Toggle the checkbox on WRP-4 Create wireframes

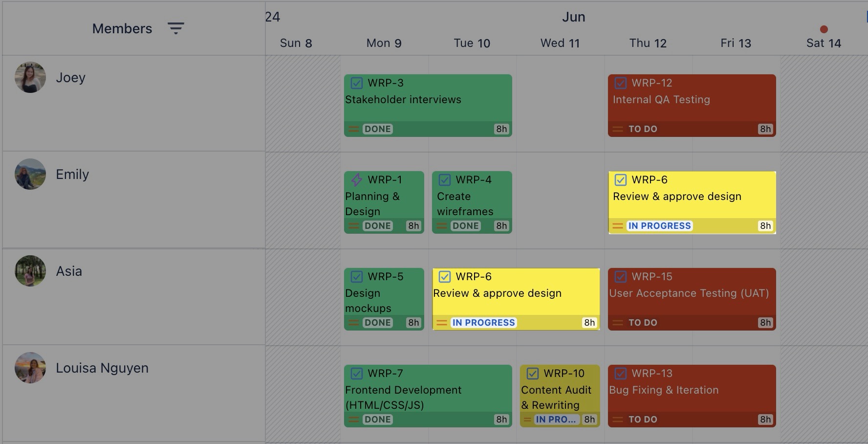coord(444,180)
